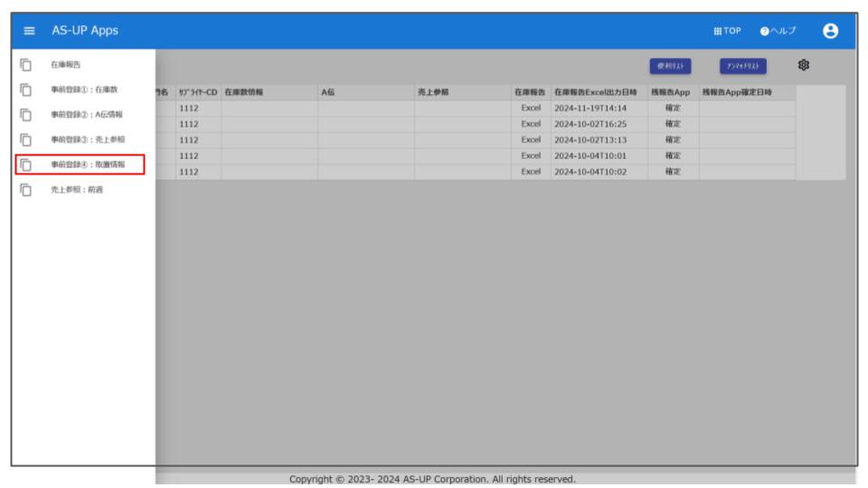Click the user account avatar icon

(828, 30)
